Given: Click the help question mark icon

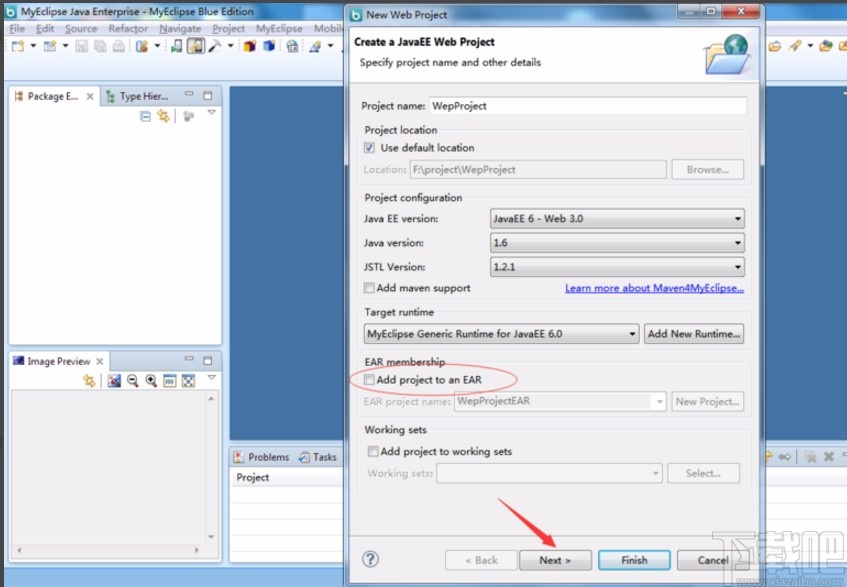Looking at the screenshot, I should [x=371, y=559].
